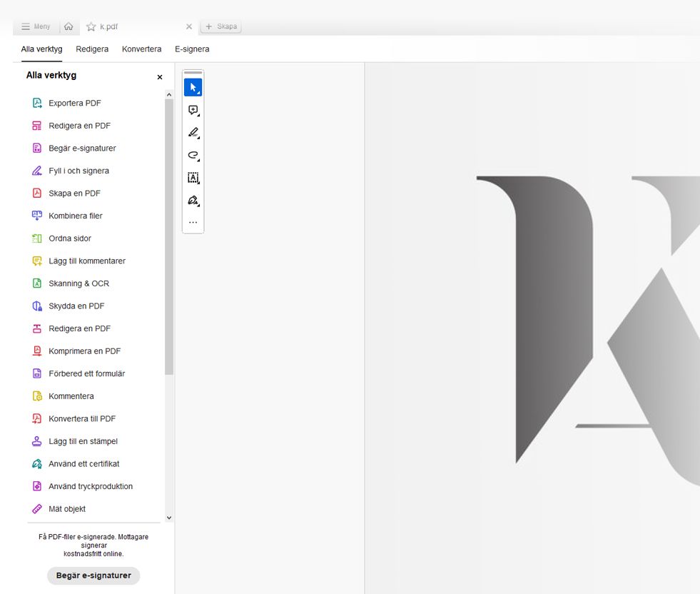Click the tools list scrollbar thumb
The height and width of the screenshot is (594, 700).
pyautogui.click(x=168, y=237)
